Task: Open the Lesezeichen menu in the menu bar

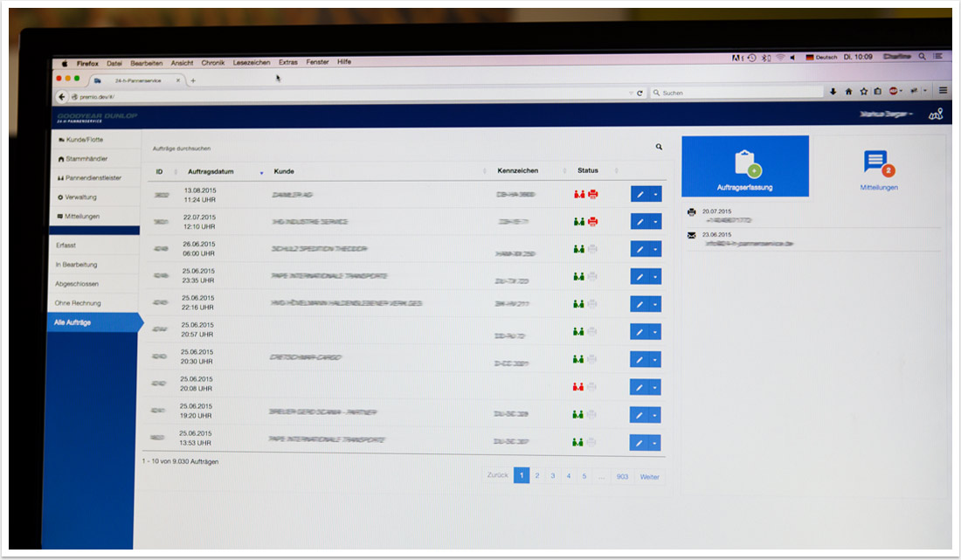Action: [252, 63]
